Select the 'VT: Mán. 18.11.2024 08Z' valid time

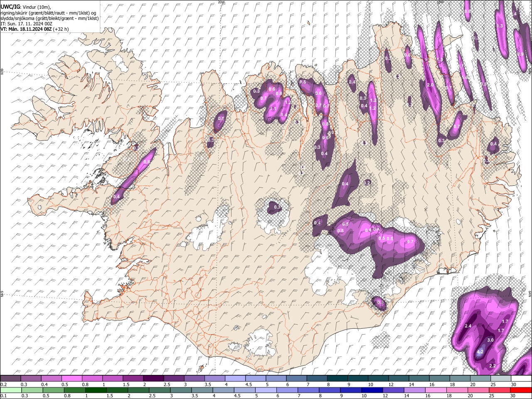26,29
